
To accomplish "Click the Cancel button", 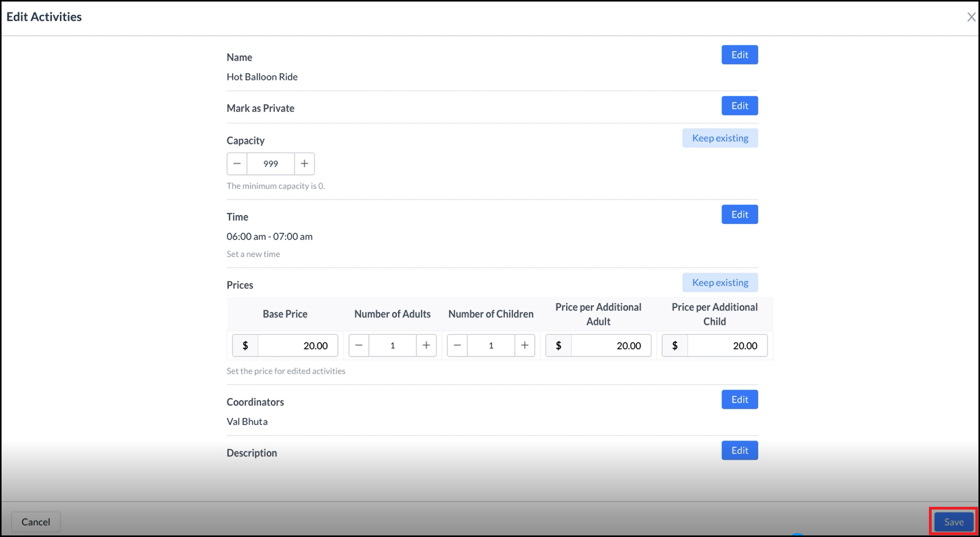I will (36, 522).
